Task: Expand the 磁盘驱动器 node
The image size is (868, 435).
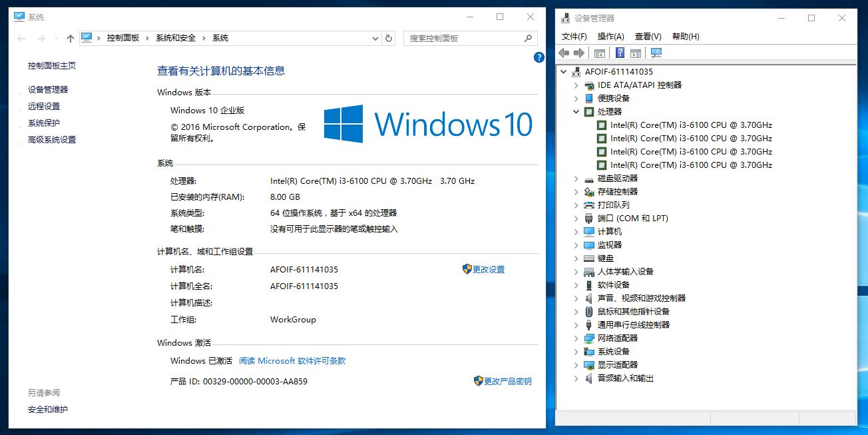Action: point(576,178)
